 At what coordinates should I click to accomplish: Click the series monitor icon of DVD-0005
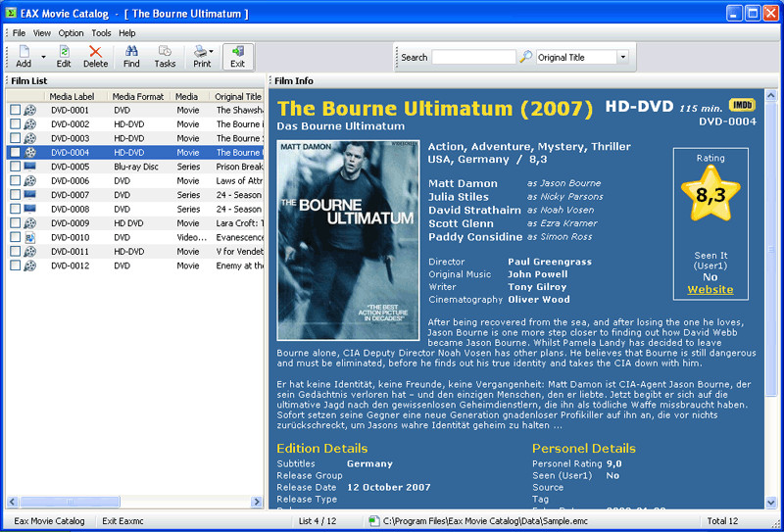[x=30, y=167]
